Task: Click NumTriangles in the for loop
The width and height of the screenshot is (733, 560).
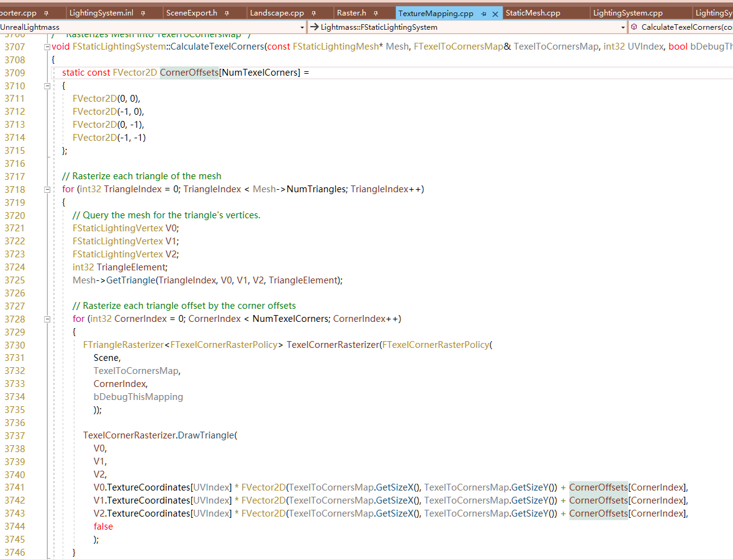Action: [x=315, y=189]
